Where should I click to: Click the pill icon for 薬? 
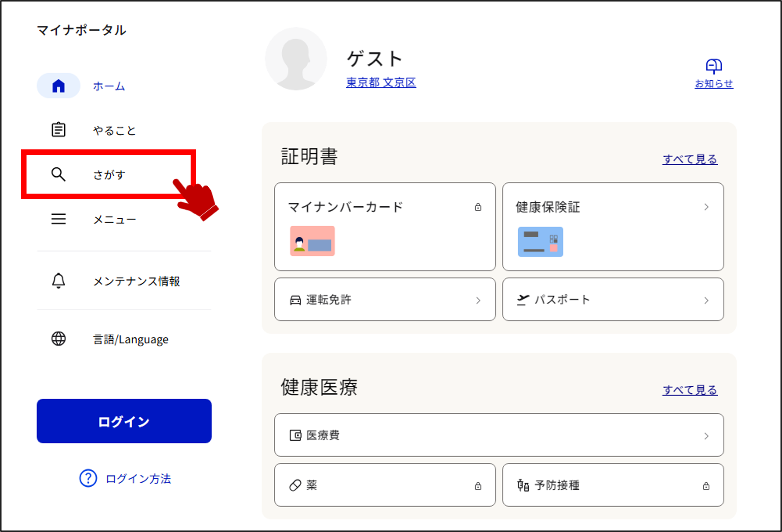(x=295, y=485)
